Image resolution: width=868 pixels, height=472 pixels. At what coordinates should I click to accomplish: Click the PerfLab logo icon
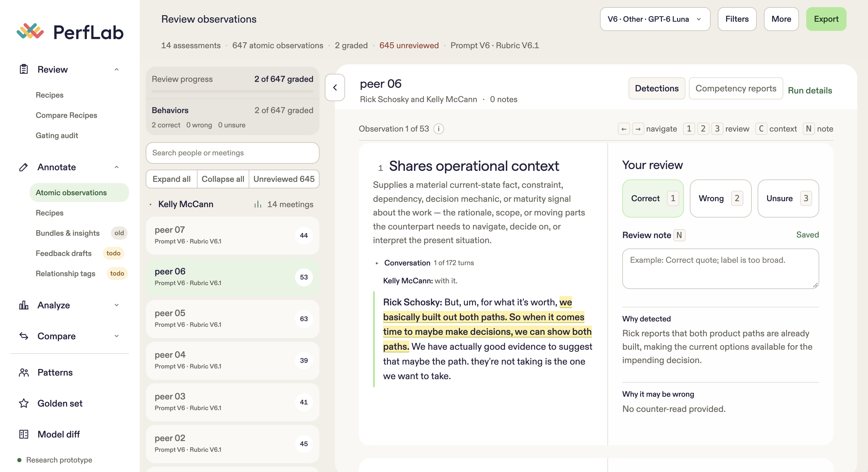[30, 31]
